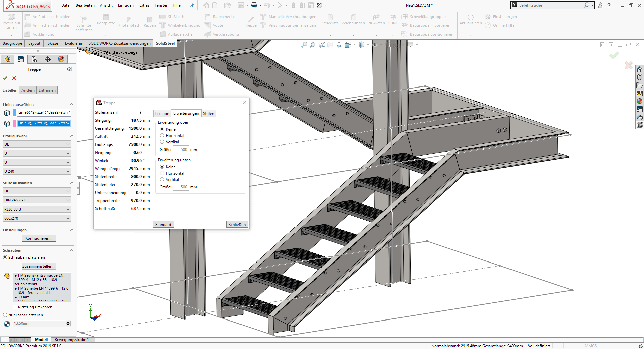The height and width of the screenshot is (349, 644).
Task: Click the Zoom to Fit magnifier icon
Action: [x=304, y=45]
